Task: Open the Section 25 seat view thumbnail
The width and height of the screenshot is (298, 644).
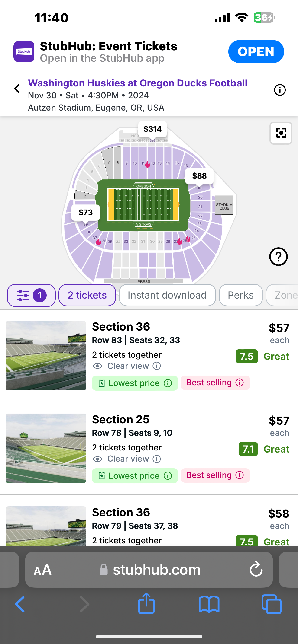Action: 46,448
